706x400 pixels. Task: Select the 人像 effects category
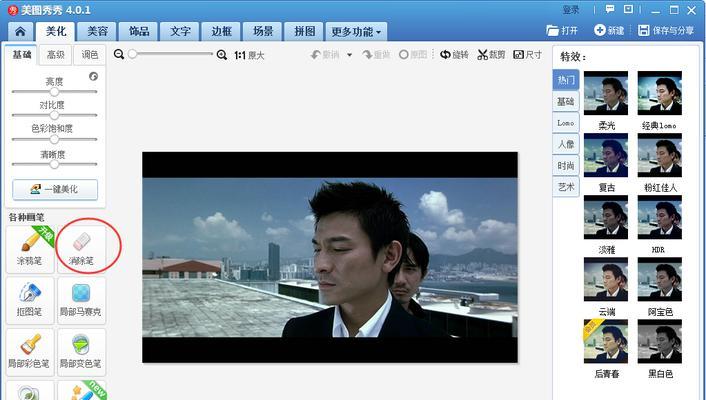tap(566, 144)
